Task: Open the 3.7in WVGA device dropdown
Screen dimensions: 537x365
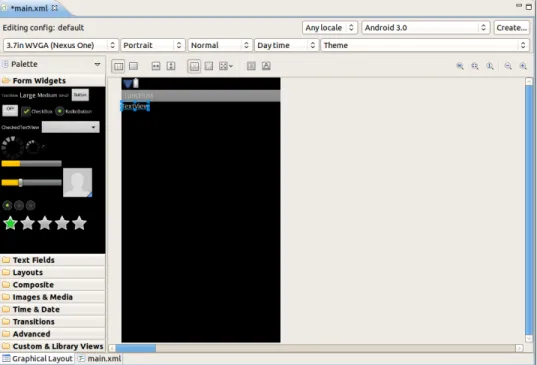Action: pyautogui.click(x=61, y=45)
